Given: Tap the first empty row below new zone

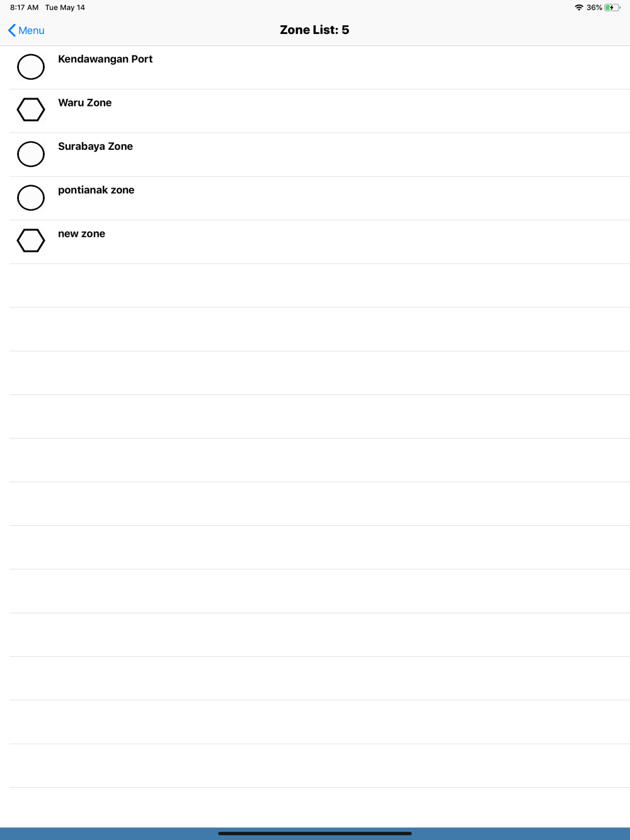Looking at the screenshot, I should pos(315,285).
